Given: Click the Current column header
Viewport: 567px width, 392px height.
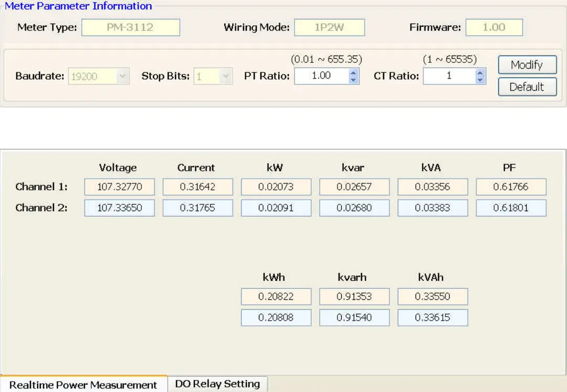Looking at the screenshot, I should [x=196, y=168].
